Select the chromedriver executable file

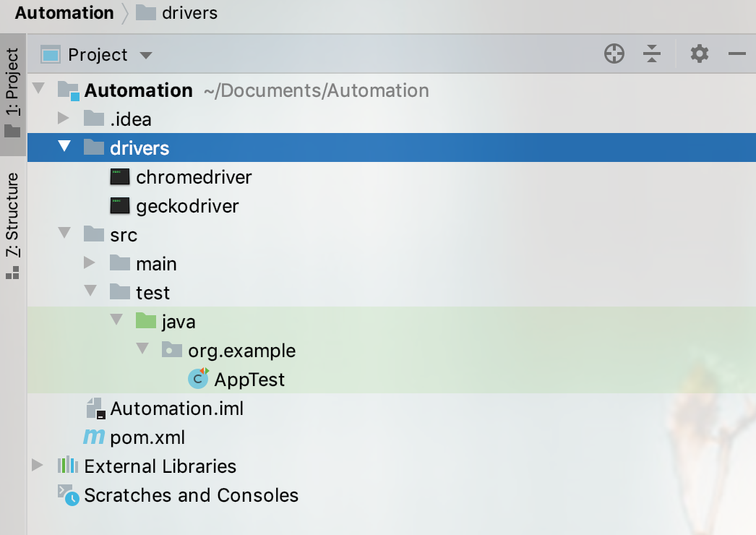tap(194, 177)
